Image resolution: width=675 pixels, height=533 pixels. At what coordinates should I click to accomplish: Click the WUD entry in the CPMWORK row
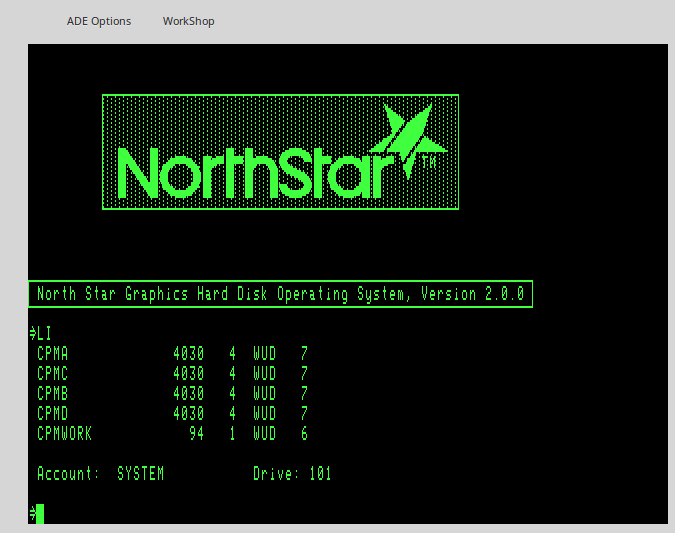click(x=264, y=434)
